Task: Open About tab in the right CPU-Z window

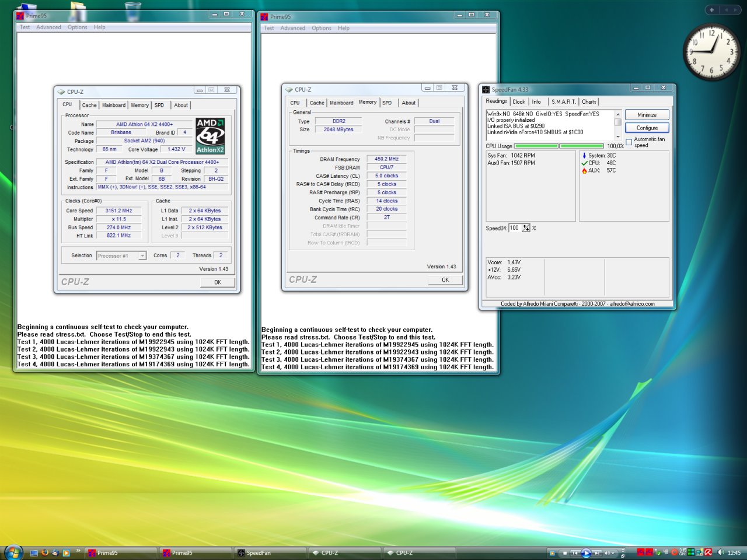Action: (409, 103)
